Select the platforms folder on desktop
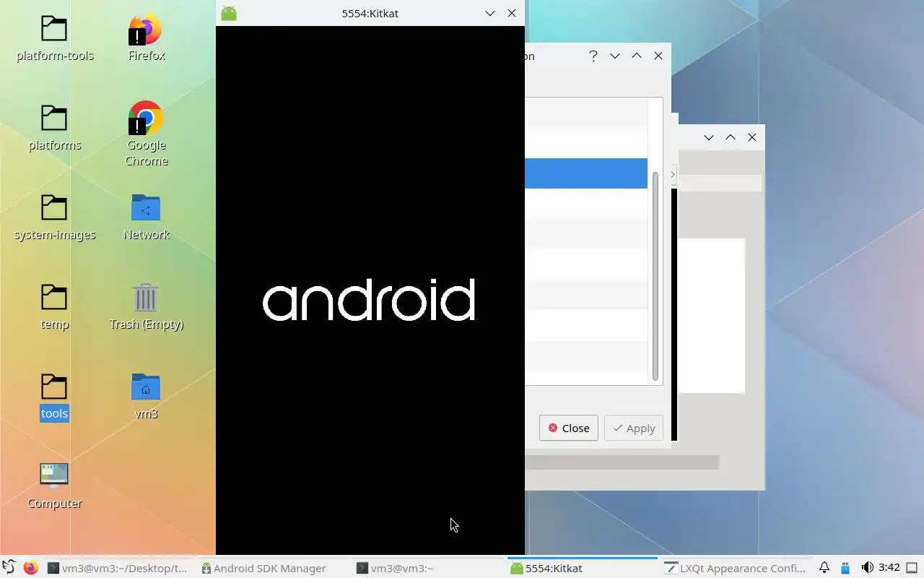The image size is (924, 578). pos(54,118)
